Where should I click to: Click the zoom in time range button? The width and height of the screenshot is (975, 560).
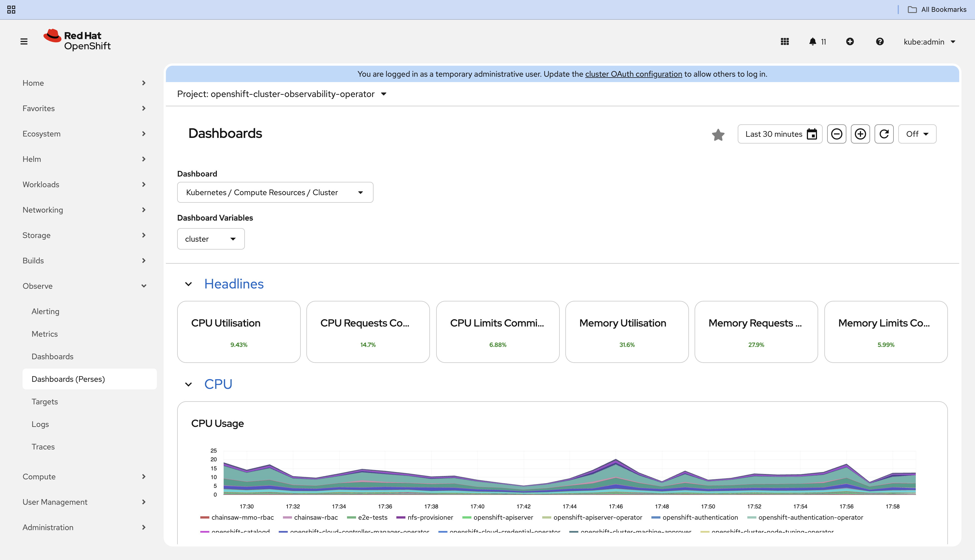coord(860,134)
